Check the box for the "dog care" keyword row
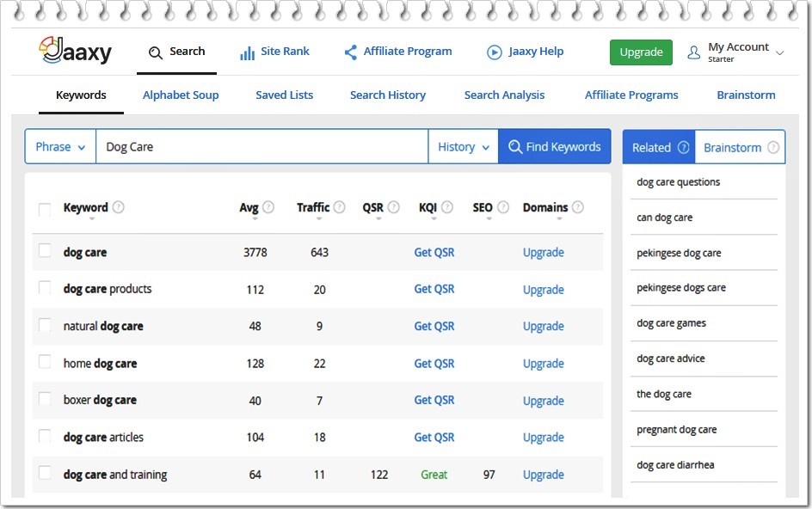This screenshot has height=509, width=812. (x=45, y=250)
